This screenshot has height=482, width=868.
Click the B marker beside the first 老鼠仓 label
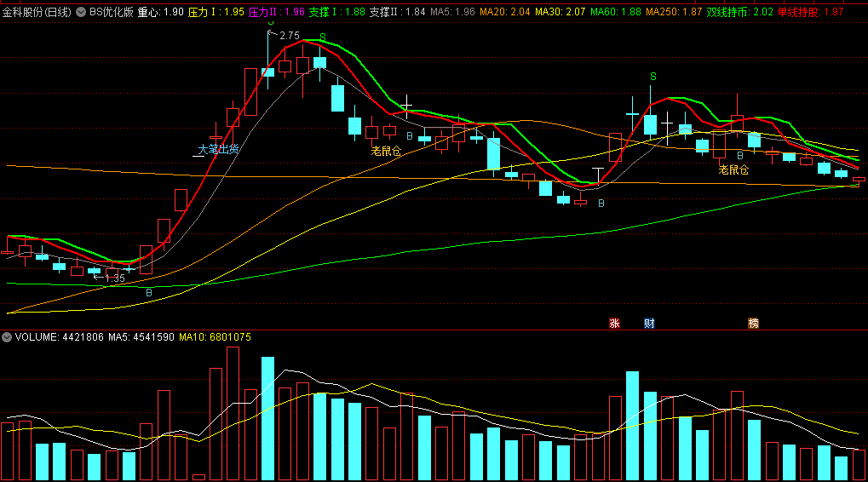410,135
